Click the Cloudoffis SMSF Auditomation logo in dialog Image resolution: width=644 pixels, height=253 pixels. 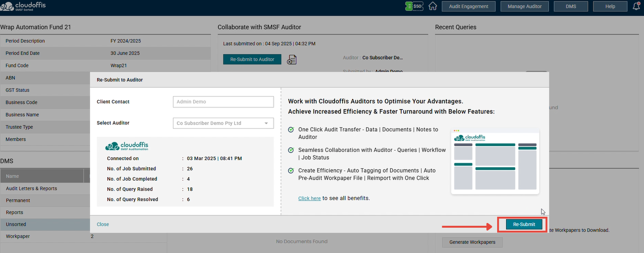point(127,146)
